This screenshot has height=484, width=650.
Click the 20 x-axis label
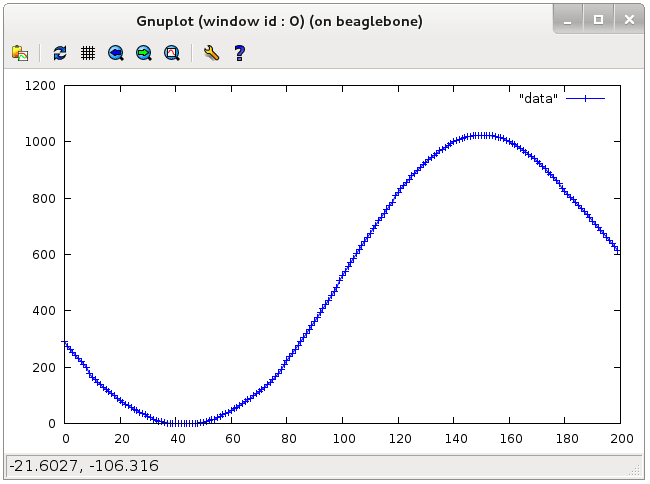(122, 438)
